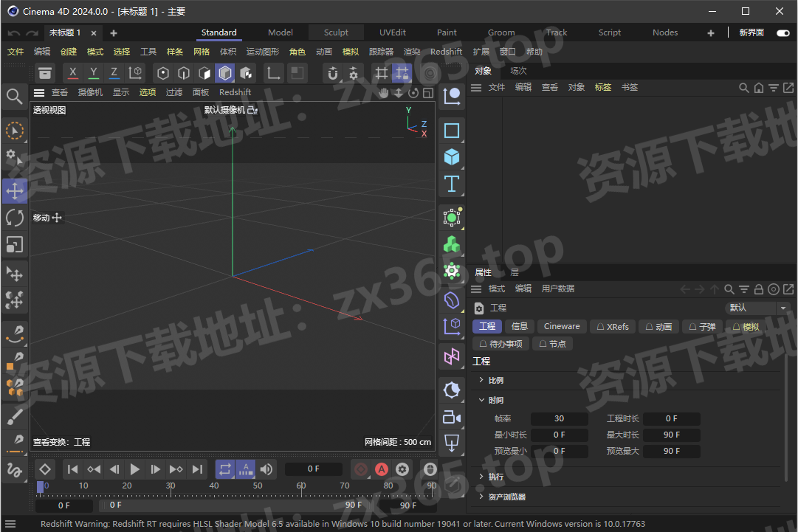
Task: Toggle sound speaker button in timeline
Action: pos(266,469)
